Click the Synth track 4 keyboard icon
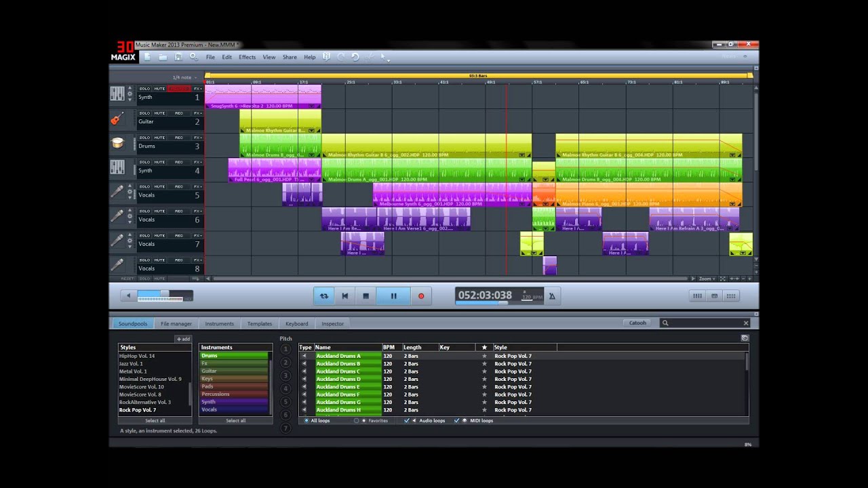The height and width of the screenshot is (488, 868). 117,167
